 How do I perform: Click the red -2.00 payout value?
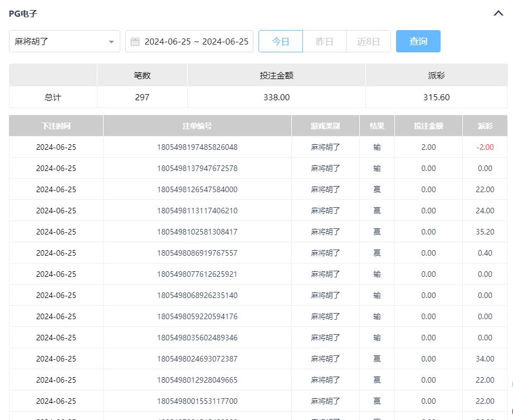[485, 147]
